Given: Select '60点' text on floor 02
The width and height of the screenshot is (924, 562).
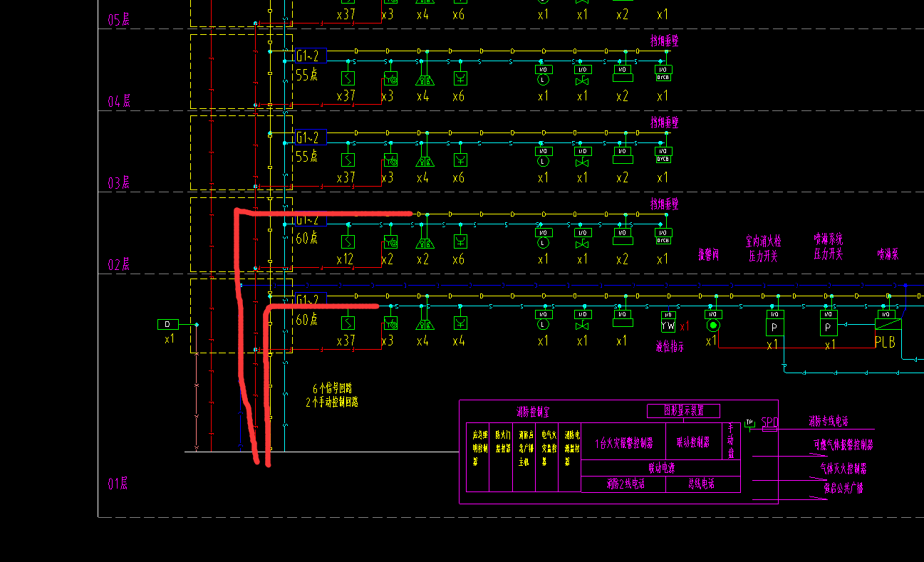Looking at the screenshot, I should 307,238.
